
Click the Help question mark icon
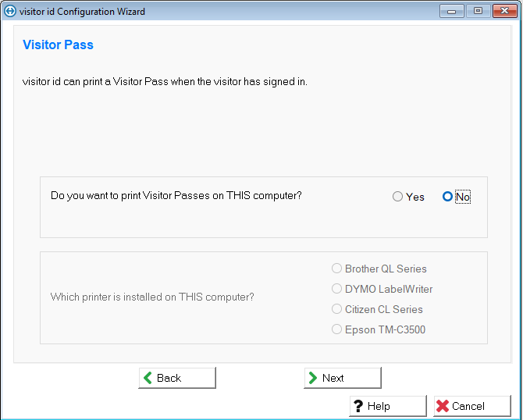pyautogui.click(x=358, y=406)
